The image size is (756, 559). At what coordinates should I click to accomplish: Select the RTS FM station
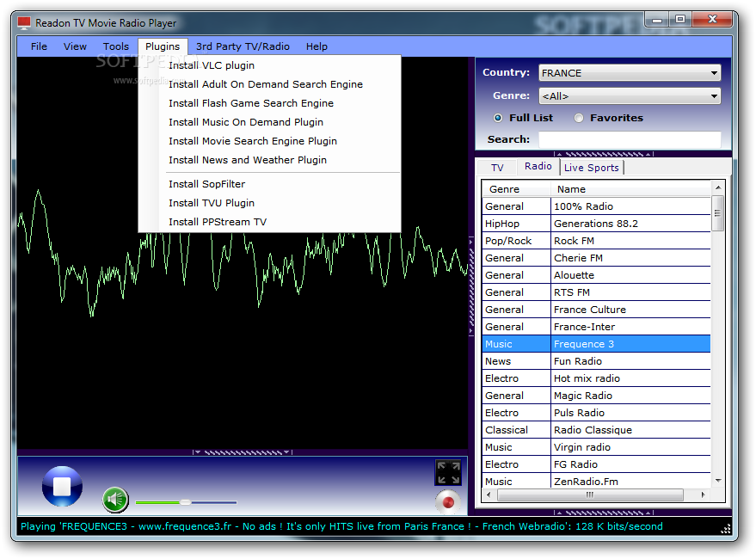coord(596,292)
